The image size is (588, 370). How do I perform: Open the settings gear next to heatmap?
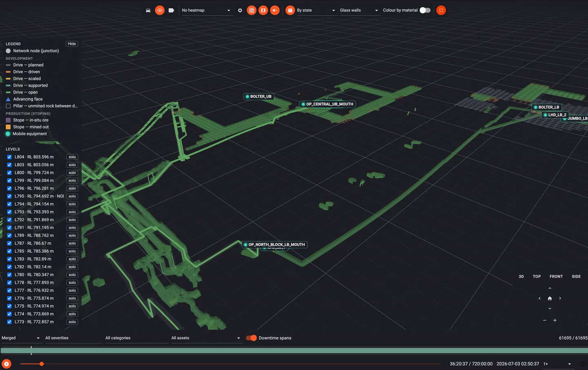(x=240, y=10)
